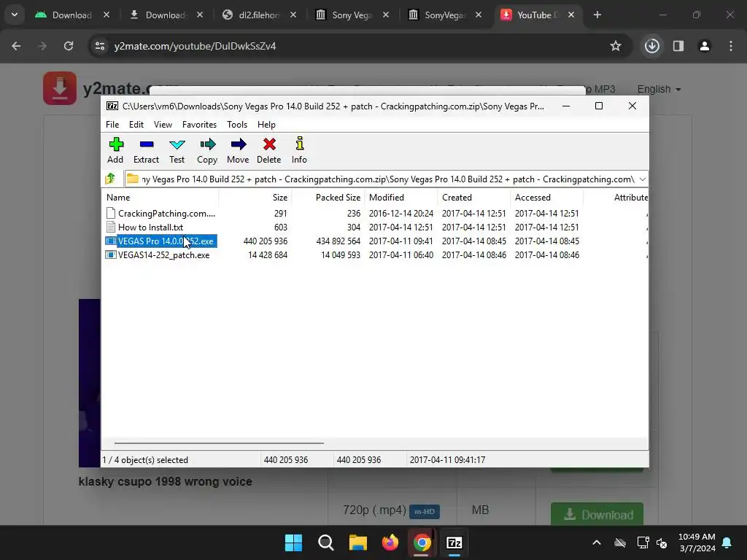This screenshot has width=747, height=560.
Task: Open the File menu in 7-Zip
Action: pos(112,124)
